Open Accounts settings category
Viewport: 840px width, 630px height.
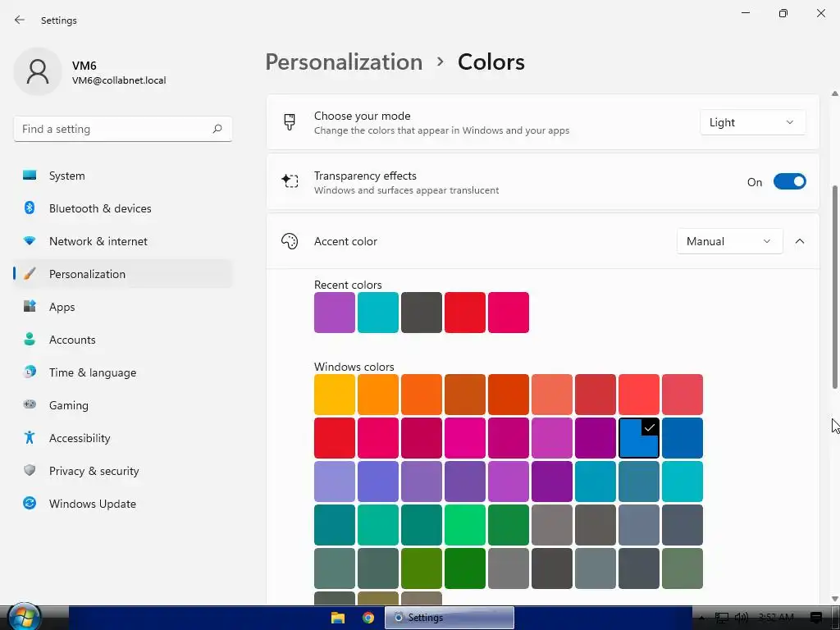point(123,339)
